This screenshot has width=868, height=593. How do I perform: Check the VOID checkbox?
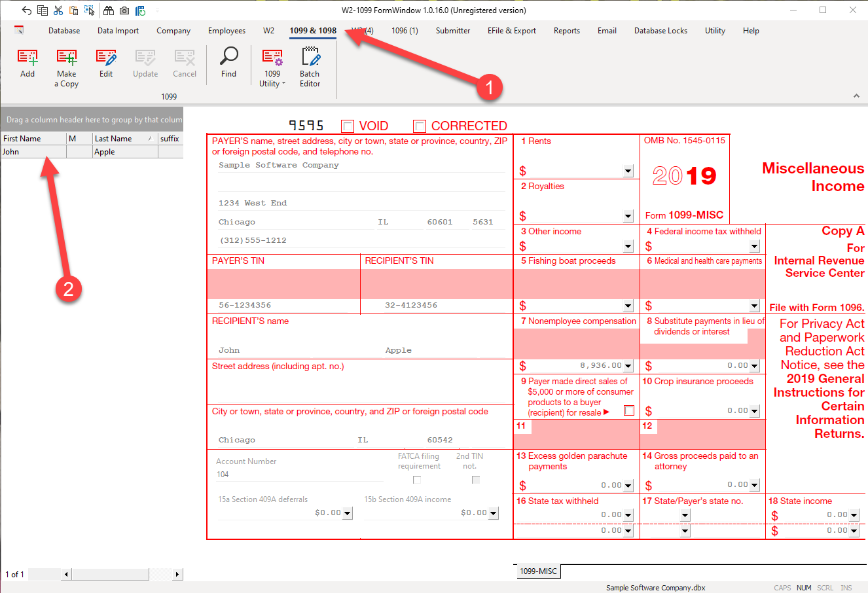pyautogui.click(x=348, y=126)
